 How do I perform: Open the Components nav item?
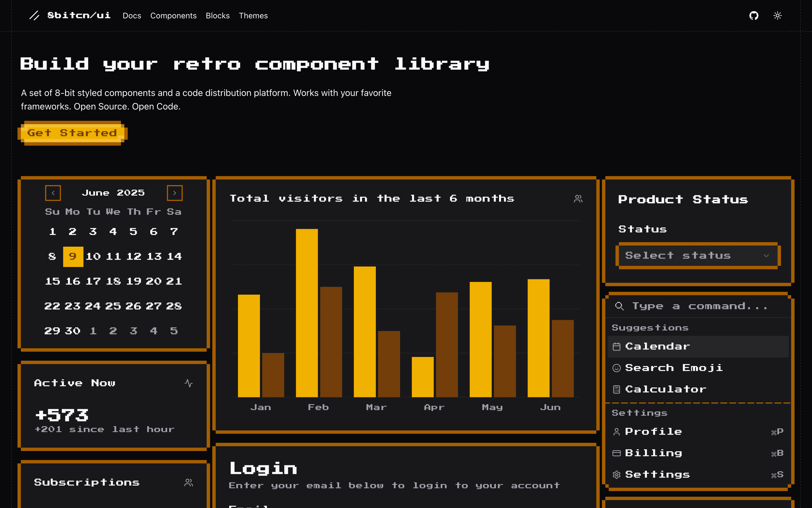[173, 16]
